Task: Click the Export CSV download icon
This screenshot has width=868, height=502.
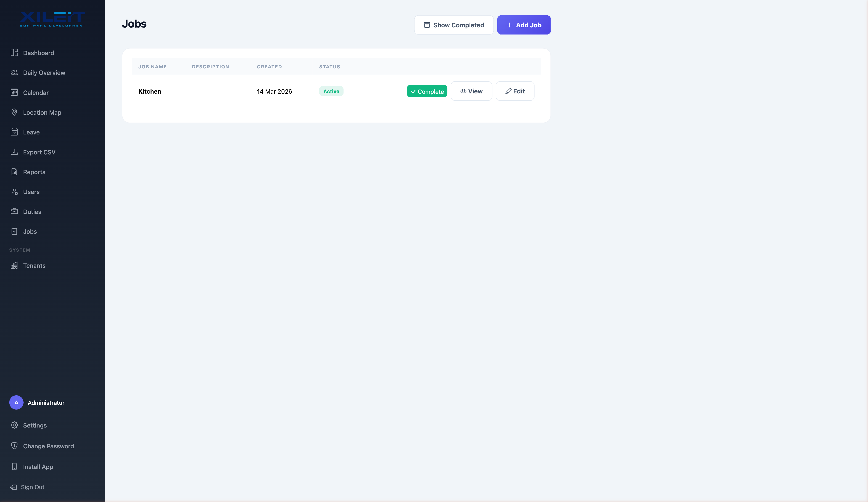Action: click(14, 152)
